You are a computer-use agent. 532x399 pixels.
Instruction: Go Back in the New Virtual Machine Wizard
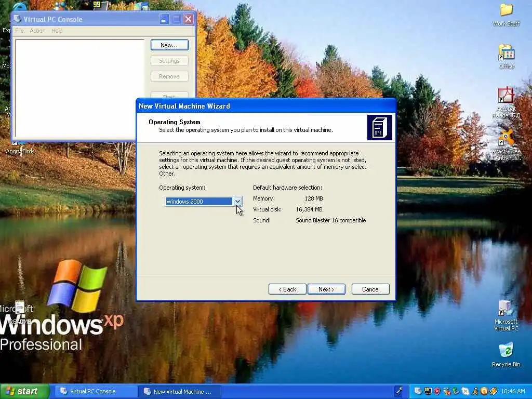coord(287,289)
